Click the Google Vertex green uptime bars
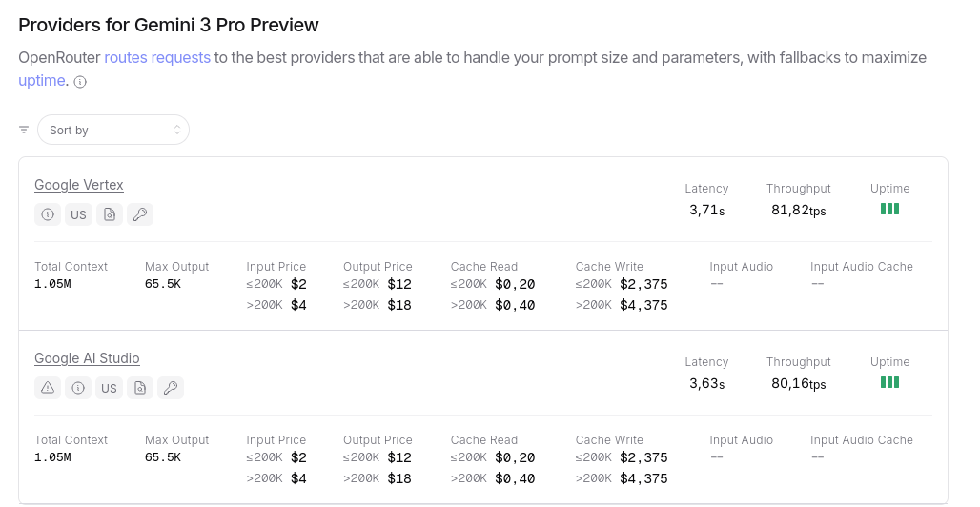Image resolution: width=980 pixels, height=507 pixels. (889, 209)
